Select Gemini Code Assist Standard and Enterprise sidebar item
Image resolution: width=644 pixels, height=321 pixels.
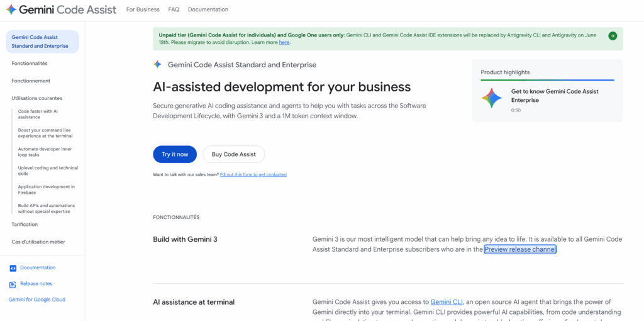(x=42, y=42)
